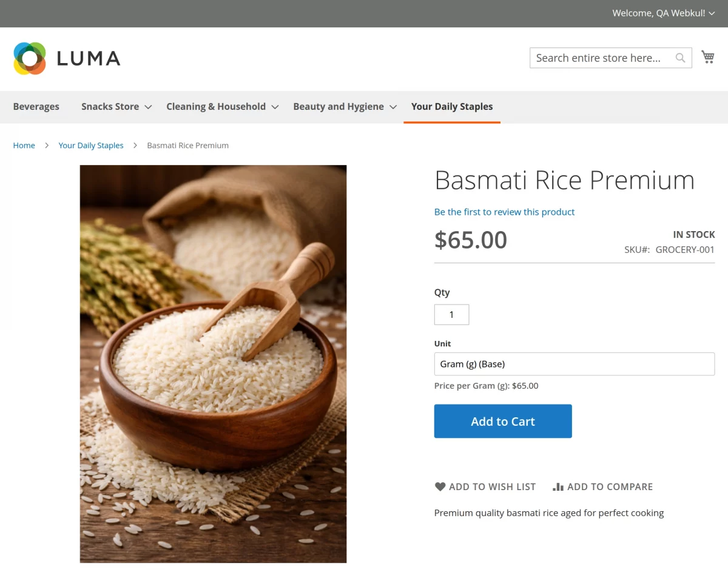Click the bar-chart icon beside ADD TO COMPARE
Viewport: 728px width, 572px height.
pyautogui.click(x=558, y=486)
